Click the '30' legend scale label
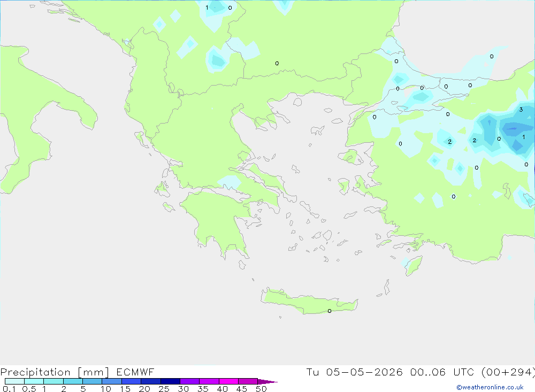 (x=183, y=389)
